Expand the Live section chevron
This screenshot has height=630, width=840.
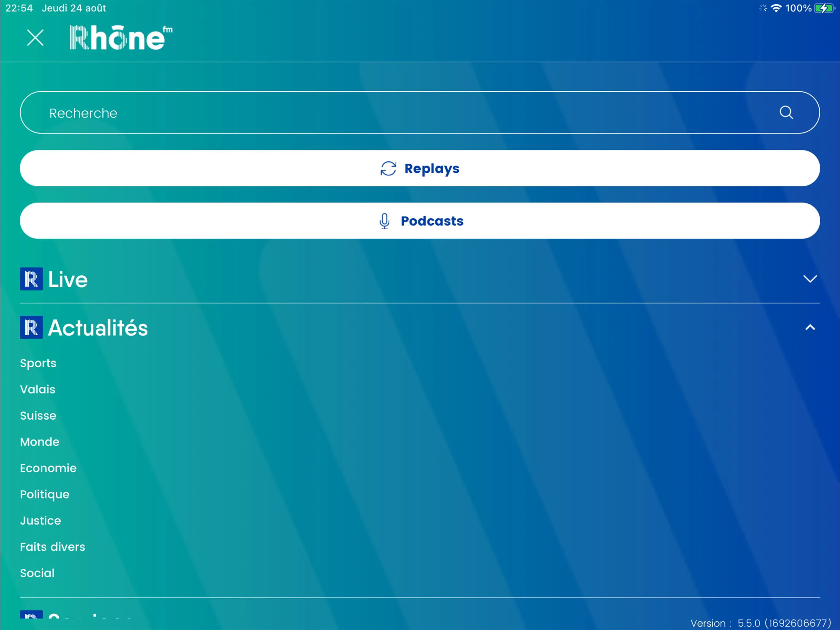(x=810, y=279)
